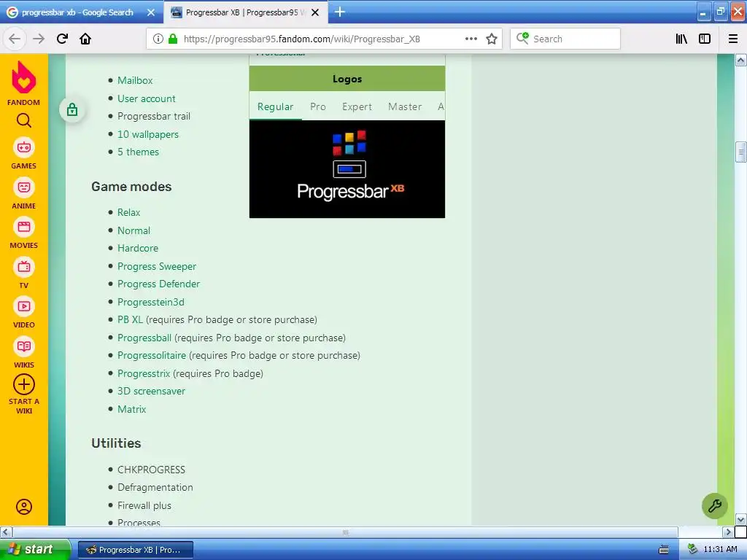
Task: Switch to the Expert logo tab
Action: click(357, 106)
